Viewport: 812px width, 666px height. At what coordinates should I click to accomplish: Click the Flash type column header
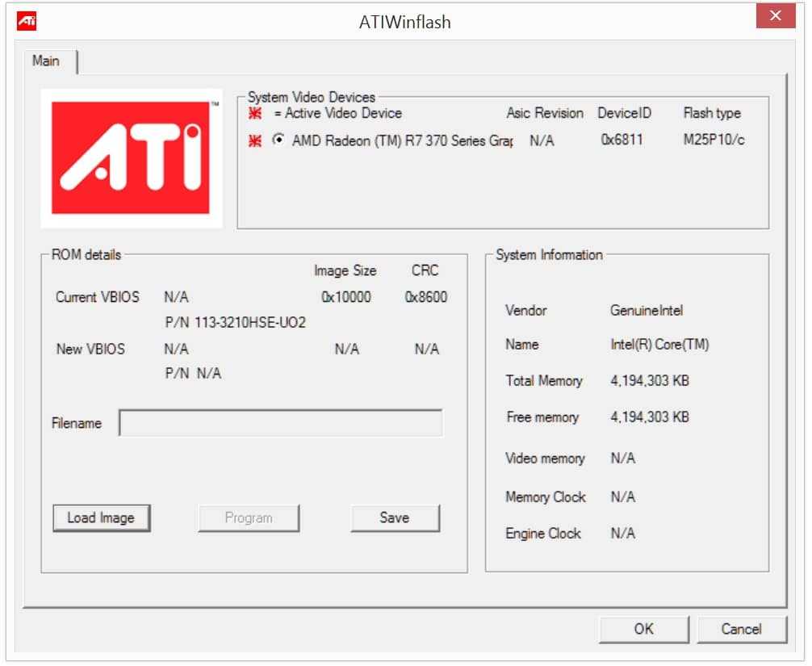click(712, 113)
